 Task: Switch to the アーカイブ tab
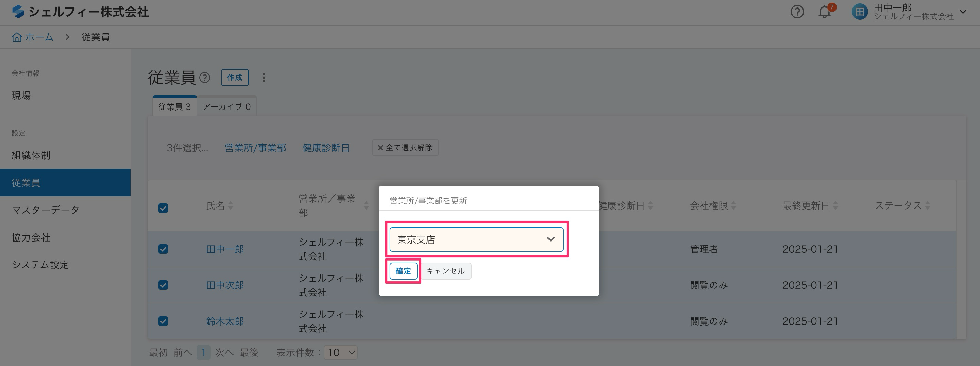226,106
